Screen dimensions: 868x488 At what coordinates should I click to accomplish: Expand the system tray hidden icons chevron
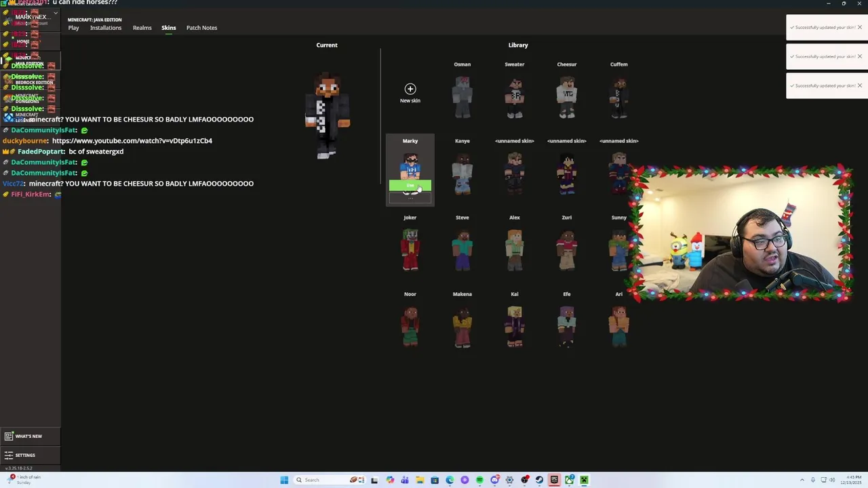tap(802, 480)
